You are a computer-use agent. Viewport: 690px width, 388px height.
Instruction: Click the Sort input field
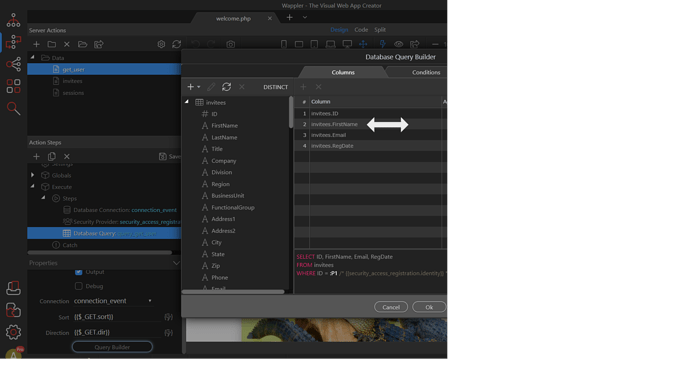coord(117,317)
